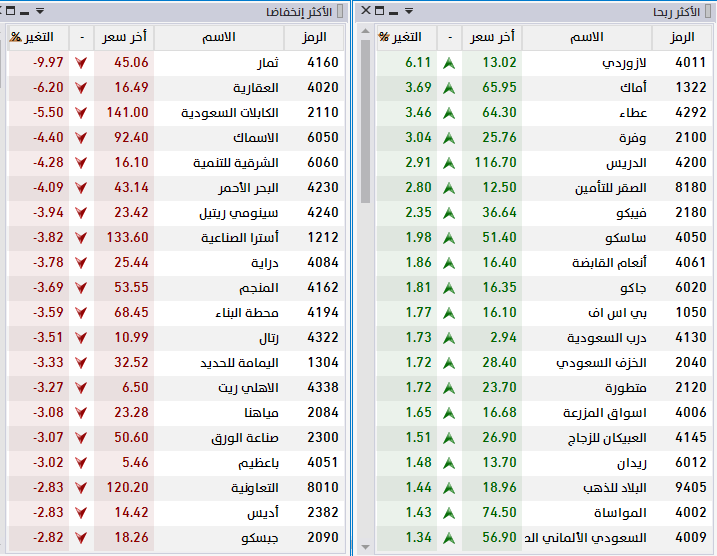
Task: Click the grip handle beside الأكثر ربحا title
Action: pos(708,11)
